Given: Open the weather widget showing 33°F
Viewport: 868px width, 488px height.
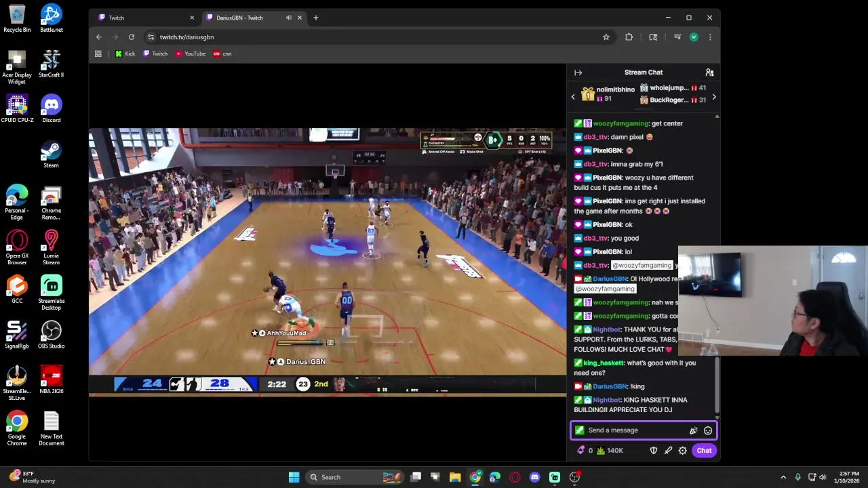Looking at the screenshot, I should tap(32, 477).
